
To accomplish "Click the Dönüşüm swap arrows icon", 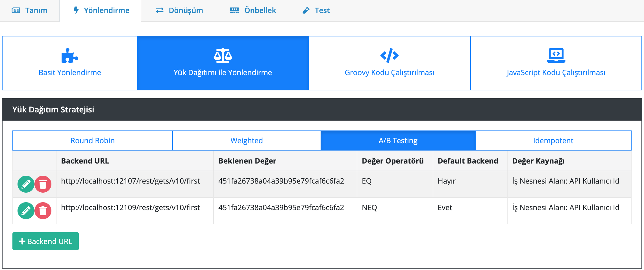I will (x=160, y=10).
